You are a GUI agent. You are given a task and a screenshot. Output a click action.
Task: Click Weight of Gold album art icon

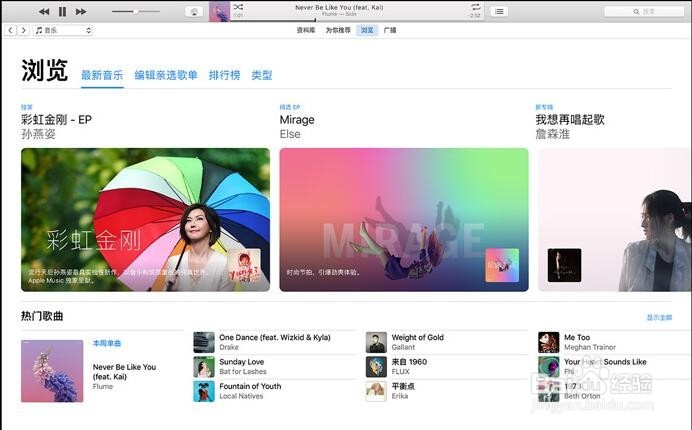(376, 342)
